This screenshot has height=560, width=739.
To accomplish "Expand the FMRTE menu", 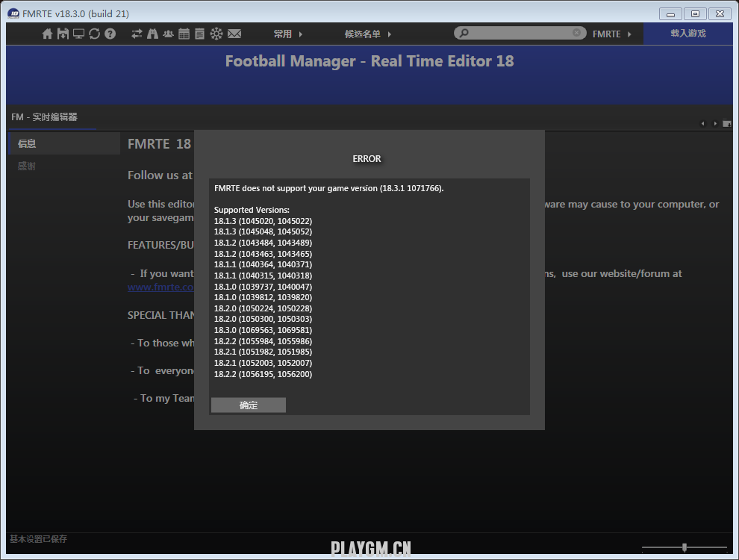I will pyautogui.click(x=612, y=34).
